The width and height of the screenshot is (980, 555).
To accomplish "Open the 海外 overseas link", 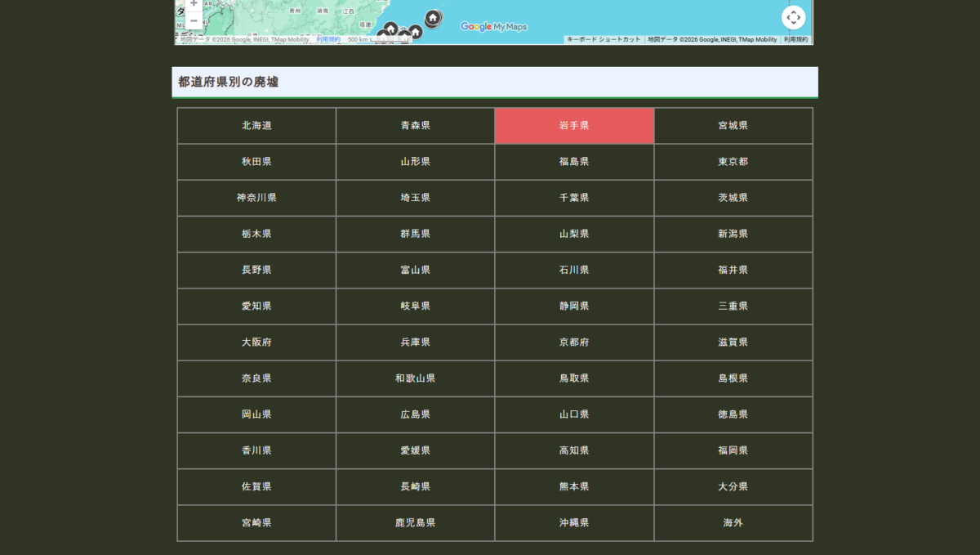I will pos(733,522).
